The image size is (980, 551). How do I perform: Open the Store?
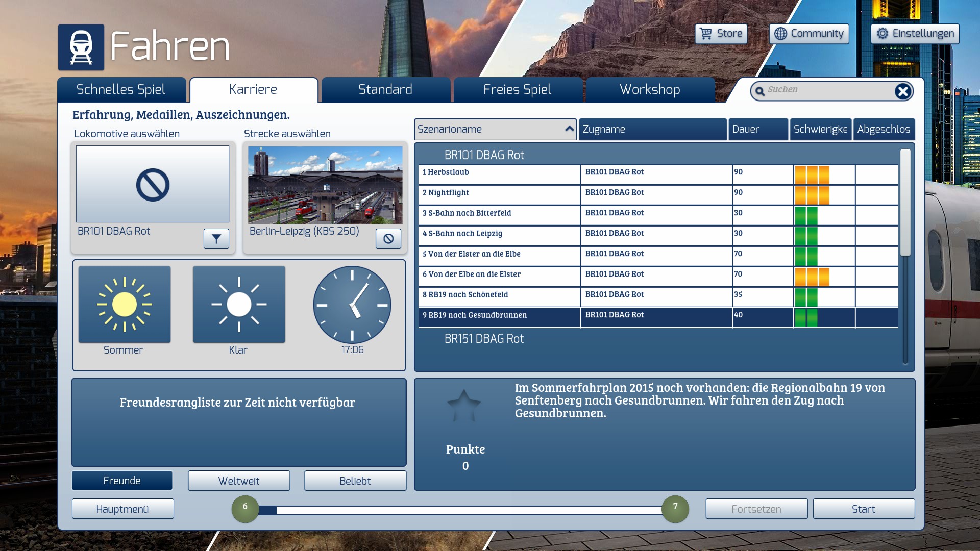coord(721,34)
